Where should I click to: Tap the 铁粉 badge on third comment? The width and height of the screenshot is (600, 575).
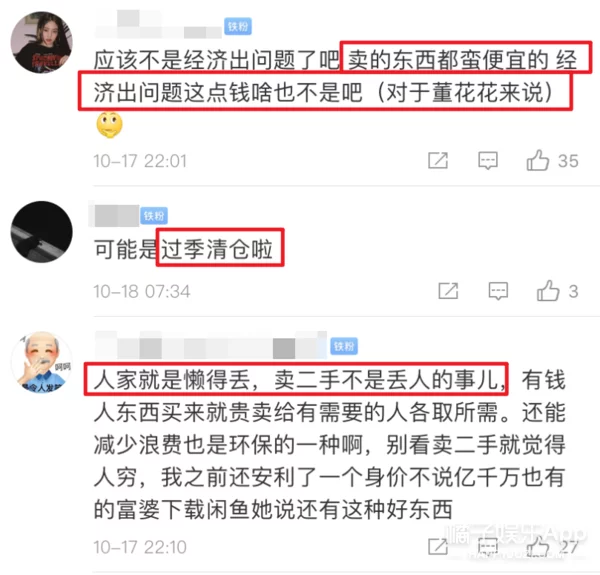click(344, 346)
